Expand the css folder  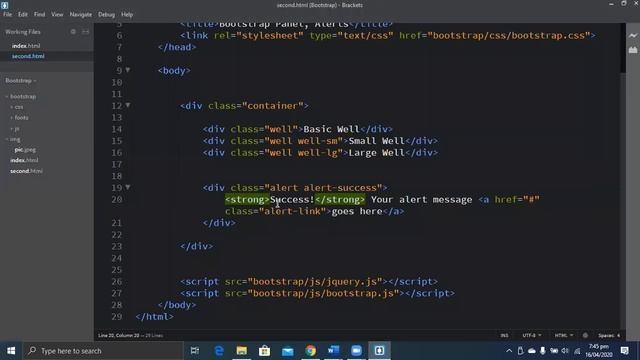tap(12, 107)
